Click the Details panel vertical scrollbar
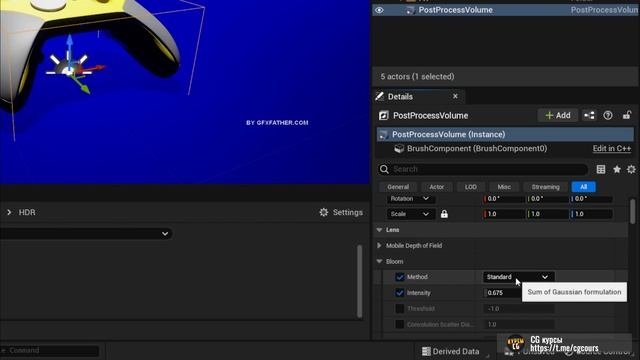 click(633, 211)
